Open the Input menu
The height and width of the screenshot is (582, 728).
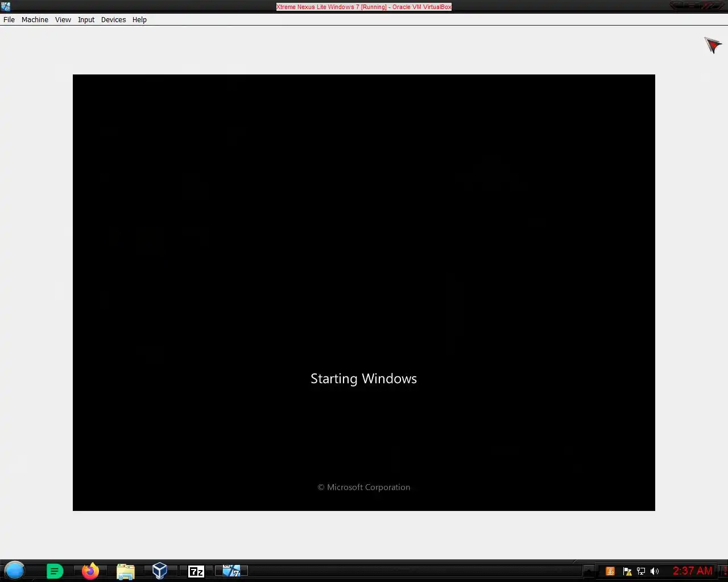[x=86, y=19]
